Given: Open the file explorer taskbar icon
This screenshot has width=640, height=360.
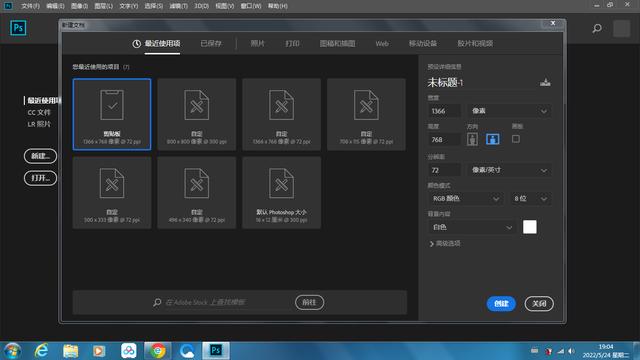Looking at the screenshot, I should pos(71,351).
